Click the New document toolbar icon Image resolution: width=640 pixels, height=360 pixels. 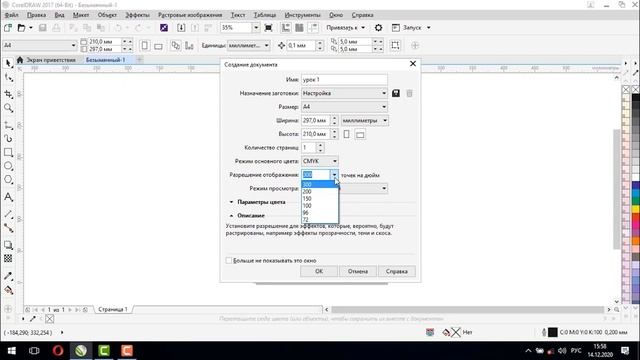point(7,28)
